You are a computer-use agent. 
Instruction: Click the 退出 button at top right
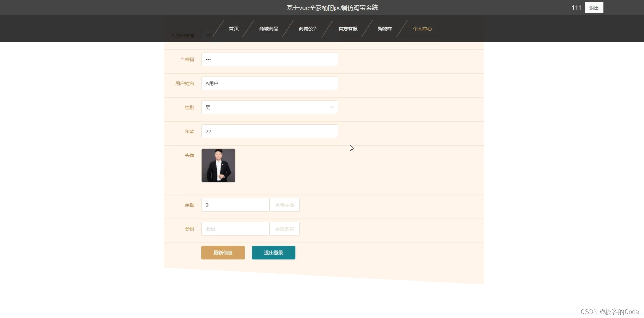pos(594,8)
